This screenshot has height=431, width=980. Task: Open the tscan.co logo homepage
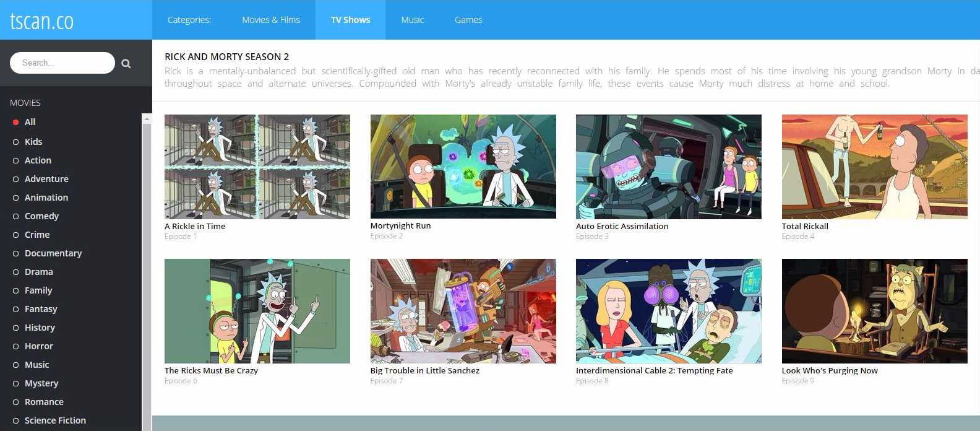coord(41,20)
